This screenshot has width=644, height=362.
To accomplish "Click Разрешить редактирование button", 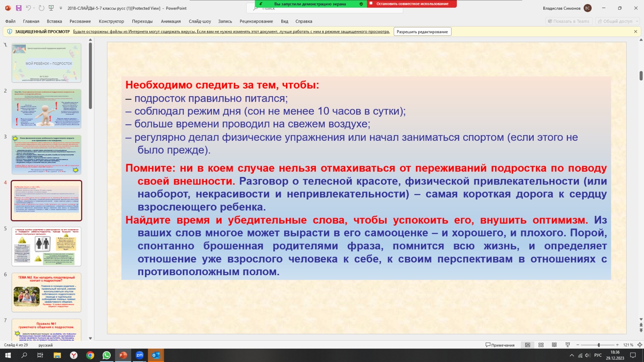I will tap(422, 32).
